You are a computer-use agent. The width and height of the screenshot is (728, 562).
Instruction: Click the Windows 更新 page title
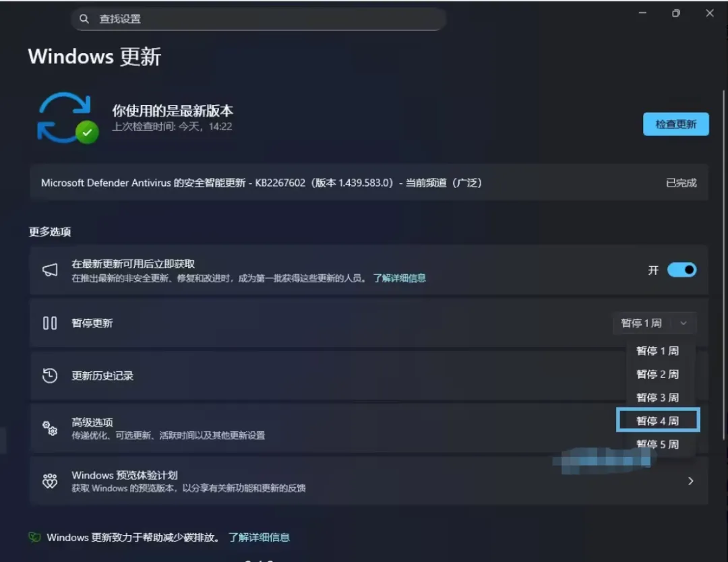pyautogui.click(x=94, y=57)
